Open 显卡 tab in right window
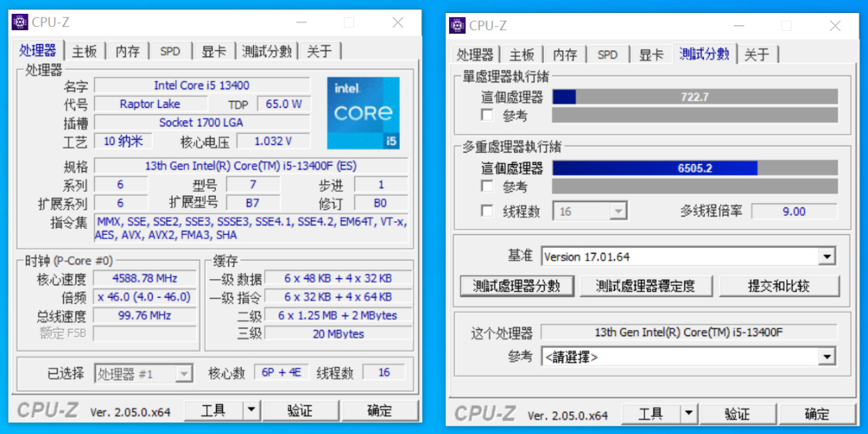 651,55
